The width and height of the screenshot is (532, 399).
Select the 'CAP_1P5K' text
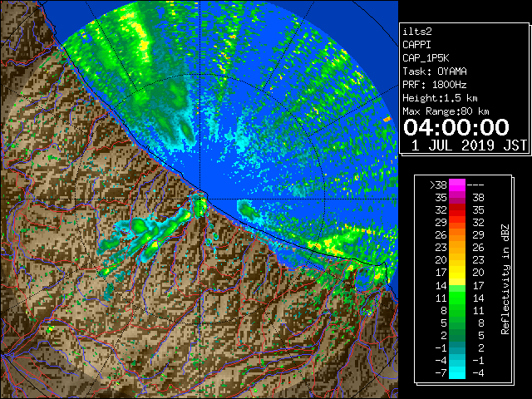pyautogui.click(x=426, y=58)
